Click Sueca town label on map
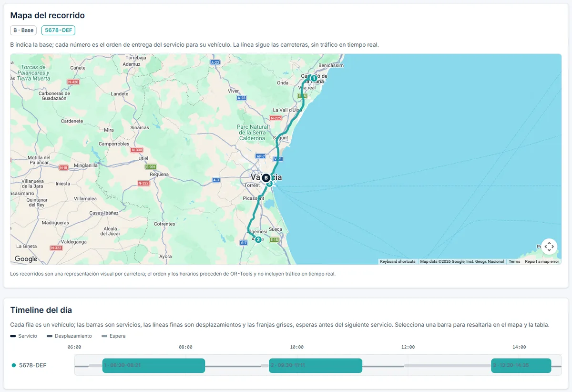This screenshot has width=572, height=392. pyautogui.click(x=276, y=229)
